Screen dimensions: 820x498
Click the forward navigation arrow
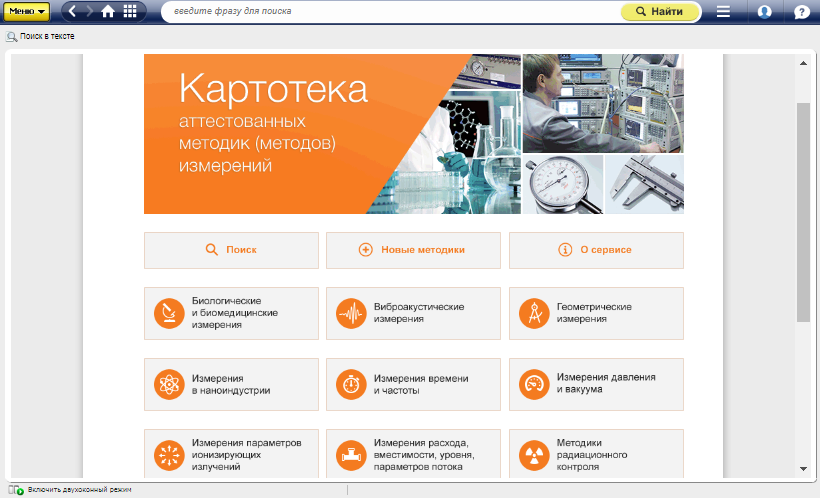(x=90, y=12)
